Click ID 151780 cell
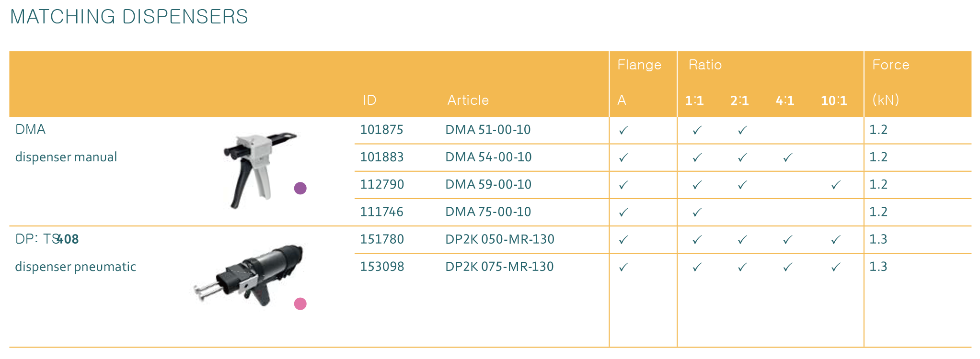The width and height of the screenshot is (980, 359). coord(381,239)
